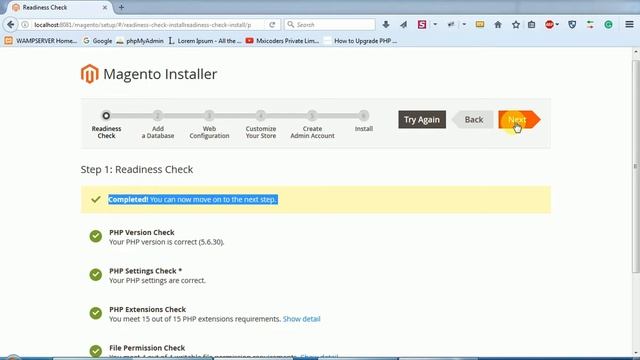Open Adblock Plus dropdown arrow

557,24
